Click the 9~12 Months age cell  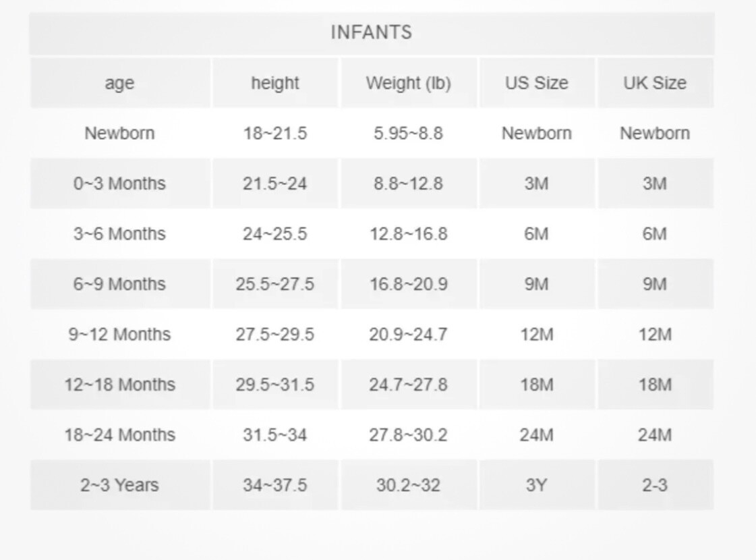(119, 334)
